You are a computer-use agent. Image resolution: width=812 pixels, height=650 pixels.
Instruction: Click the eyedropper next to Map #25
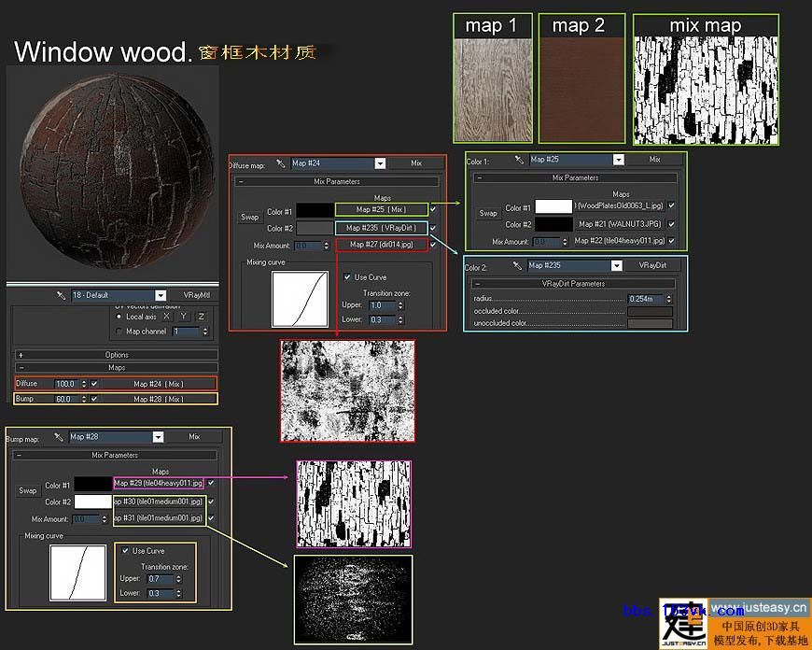point(519,161)
